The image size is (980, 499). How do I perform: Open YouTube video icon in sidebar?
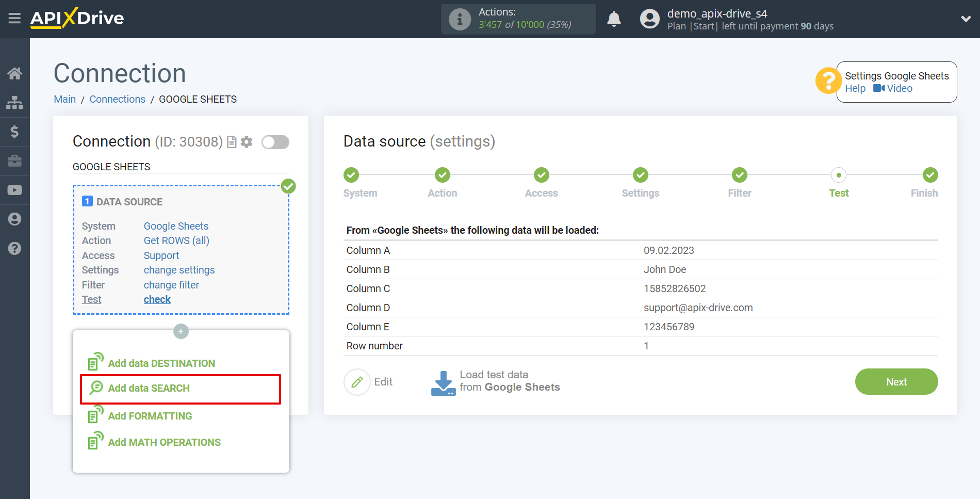pos(14,190)
